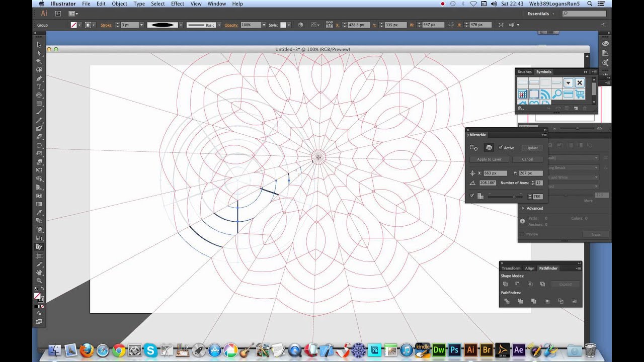Click the shopping cart symbol
The image size is (644, 362).
pyautogui.click(x=580, y=94)
